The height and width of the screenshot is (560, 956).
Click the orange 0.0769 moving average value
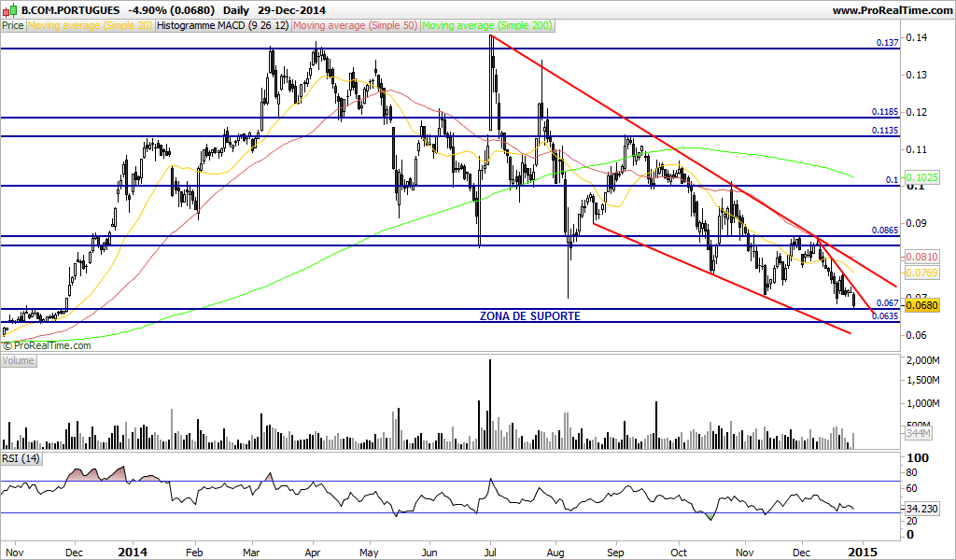921,273
